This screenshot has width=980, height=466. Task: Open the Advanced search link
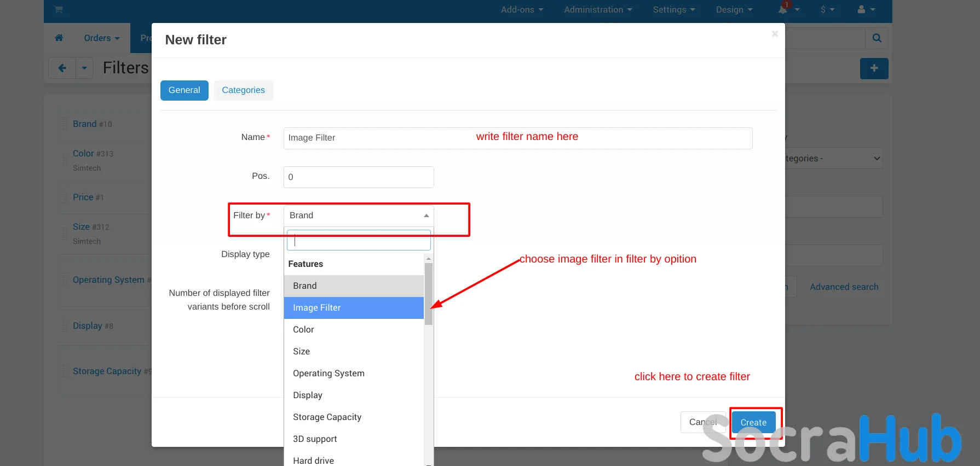[844, 287]
